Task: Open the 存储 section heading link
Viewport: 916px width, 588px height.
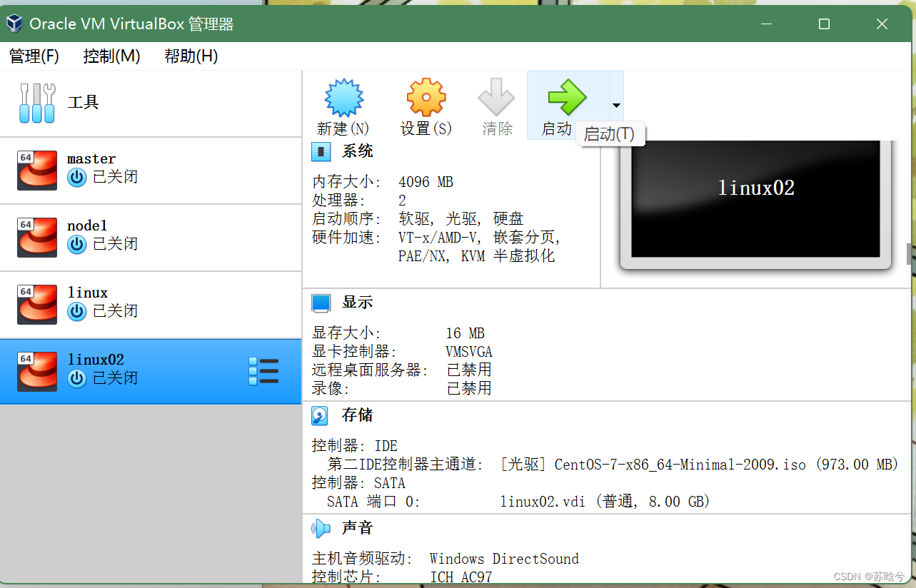Action: click(358, 415)
